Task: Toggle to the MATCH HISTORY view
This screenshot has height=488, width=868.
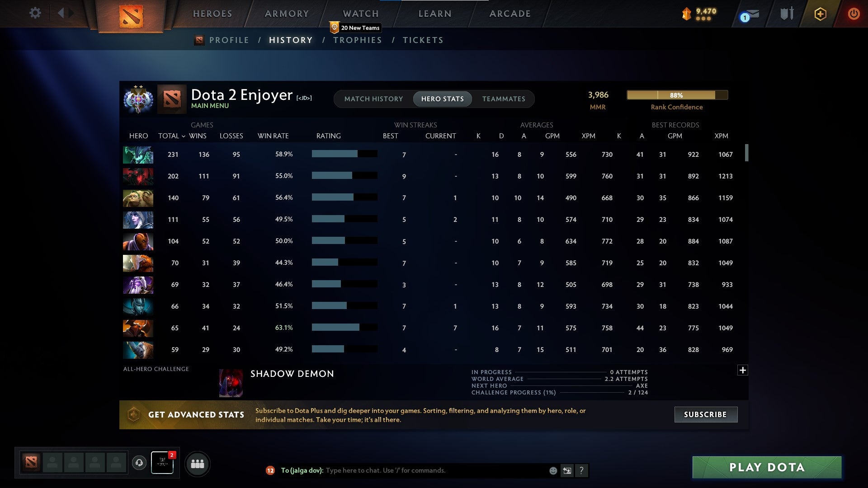Action: click(x=373, y=99)
